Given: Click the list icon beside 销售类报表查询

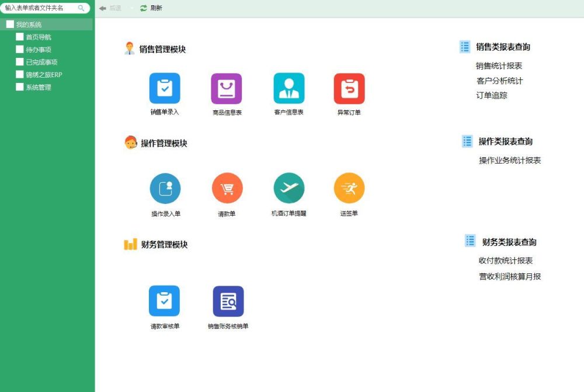Looking at the screenshot, I should pos(465,47).
